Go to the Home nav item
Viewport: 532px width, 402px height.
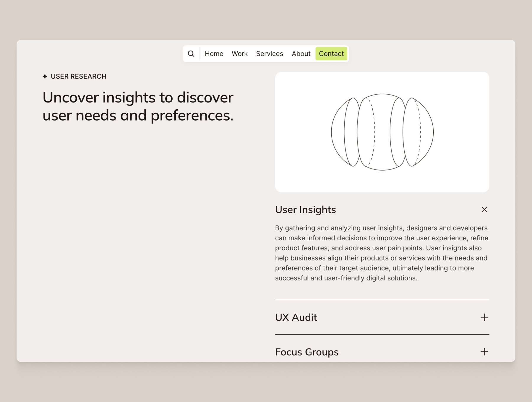[x=214, y=54]
